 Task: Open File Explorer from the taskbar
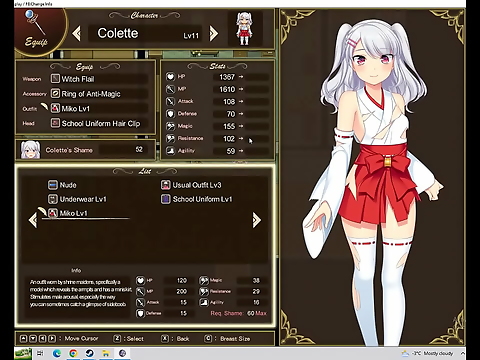point(106,353)
